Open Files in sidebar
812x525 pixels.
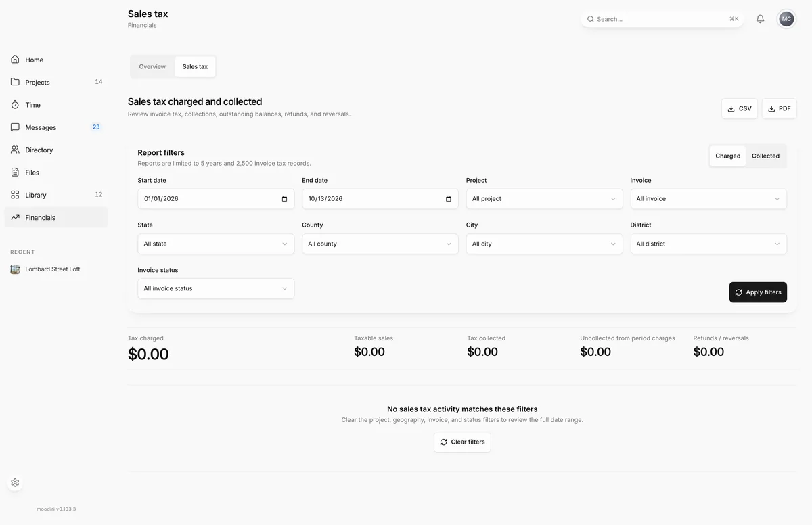coord(56,173)
